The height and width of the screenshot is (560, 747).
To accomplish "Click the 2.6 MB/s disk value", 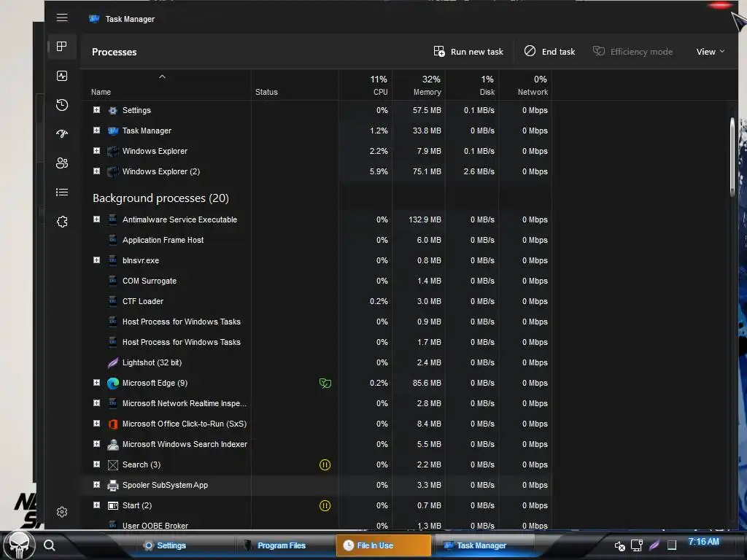I will pyautogui.click(x=479, y=171).
